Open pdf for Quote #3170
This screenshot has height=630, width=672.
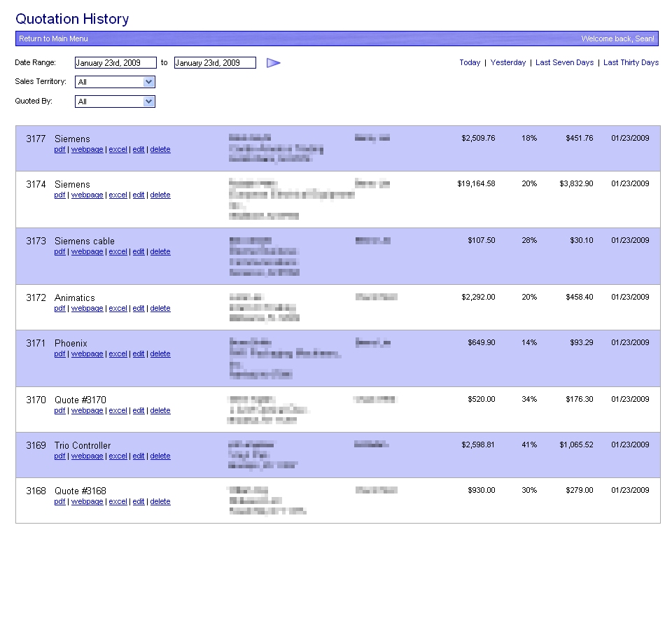[x=59, y=411]
